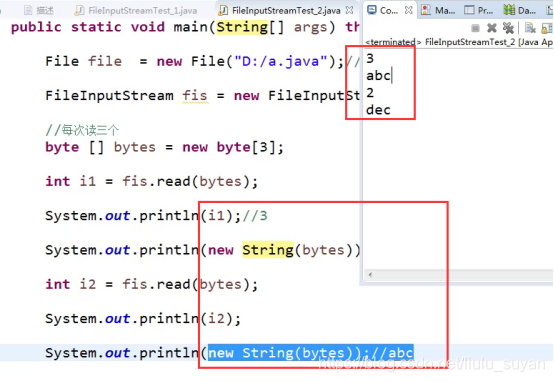Screen dimensions: 554x382
Task: Remove the terminated launch with single X icon
Action: point(491,28)
